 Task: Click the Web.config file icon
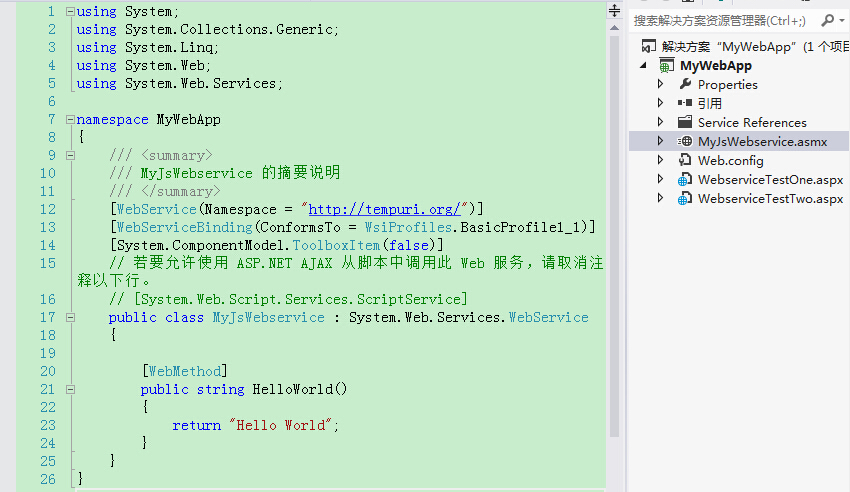pos(685,160)
